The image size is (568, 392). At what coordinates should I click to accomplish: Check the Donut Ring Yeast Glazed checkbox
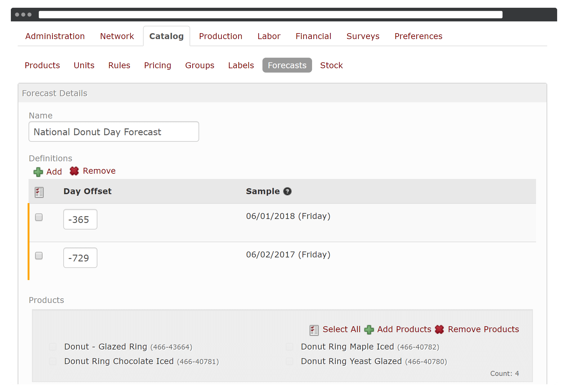pos(289,361)
